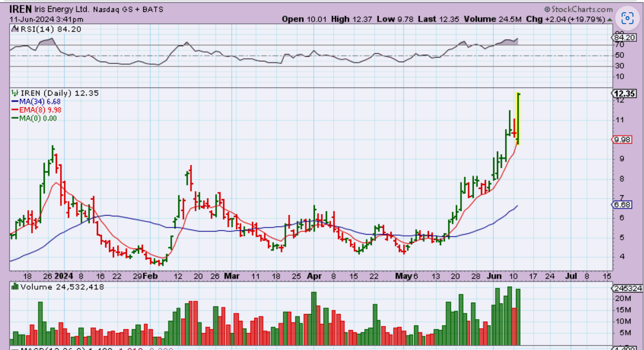Click the green MA(0) legend line swatch

[15, 118]
